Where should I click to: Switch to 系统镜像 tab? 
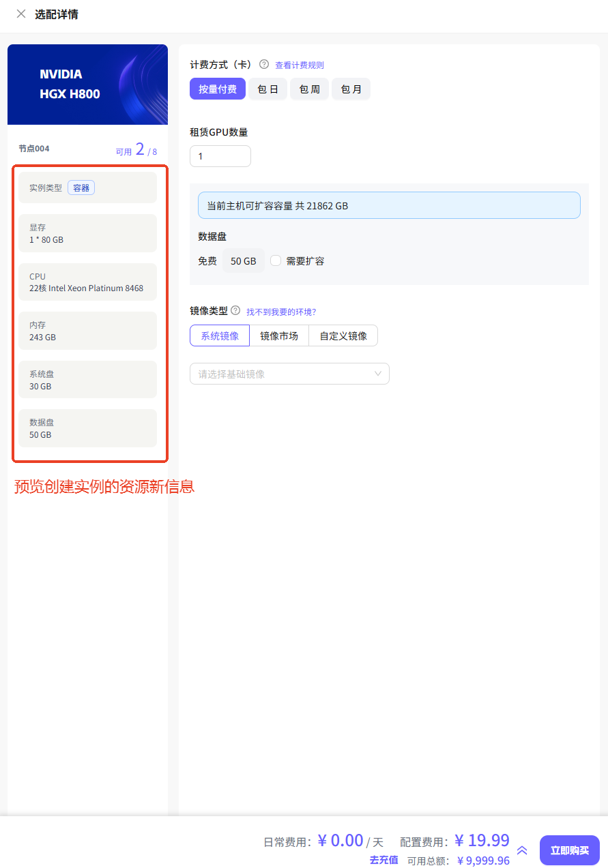click(x=220, y=335)
